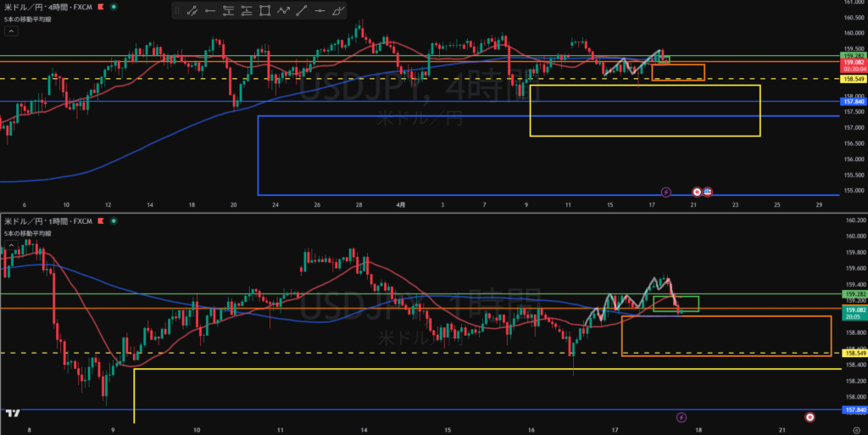Open the purple lightning event on 4-hour chart

[665, 192]
